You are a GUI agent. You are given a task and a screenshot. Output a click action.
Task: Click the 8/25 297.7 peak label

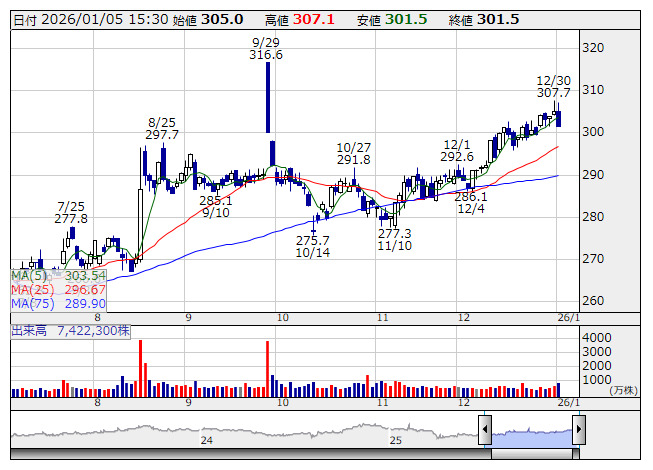pyautogui.click(x=162, y=129)
